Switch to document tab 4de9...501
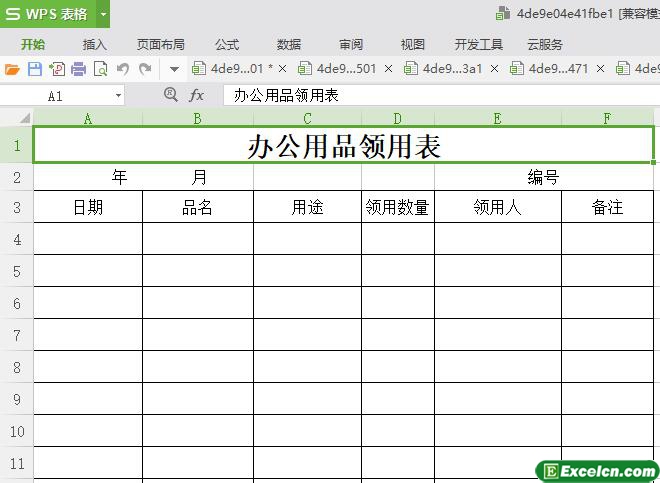The height and width of the screenshot is (483, 660). point(337,69)
